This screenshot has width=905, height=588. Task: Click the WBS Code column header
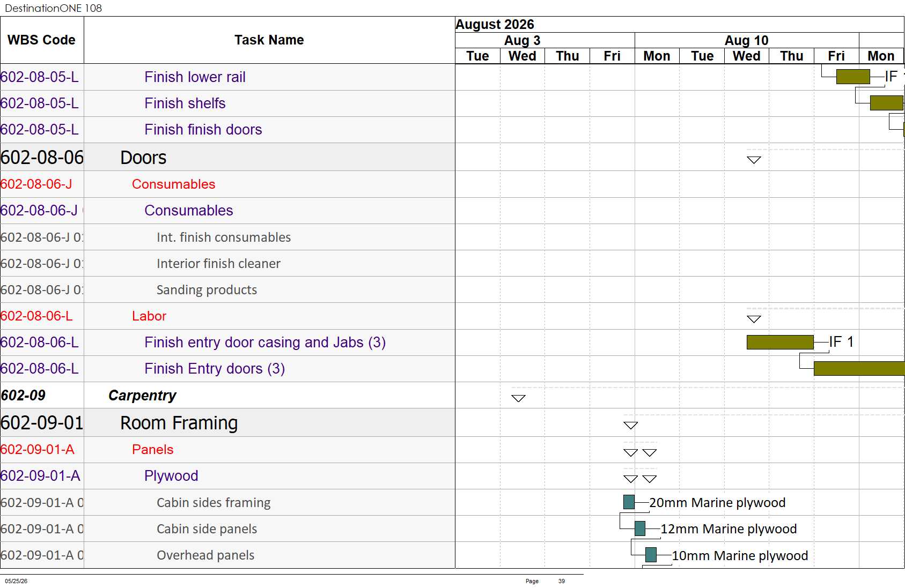click(x=42, y=40)
